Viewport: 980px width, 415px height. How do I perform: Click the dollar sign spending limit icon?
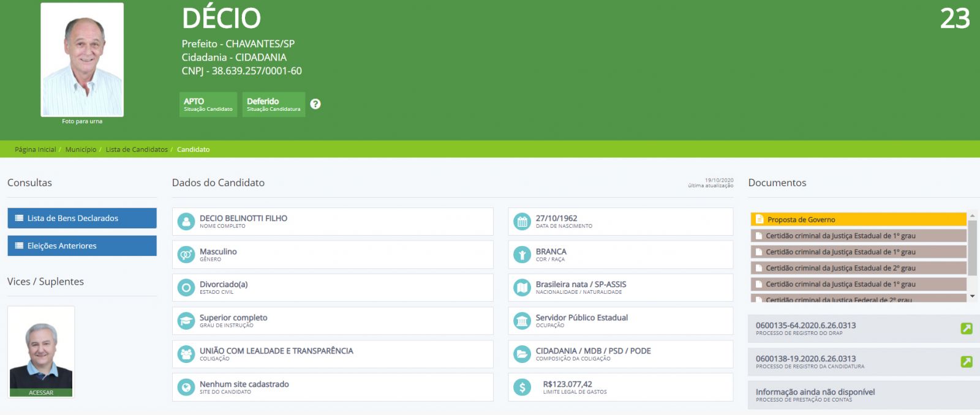(x=522, y=387)
